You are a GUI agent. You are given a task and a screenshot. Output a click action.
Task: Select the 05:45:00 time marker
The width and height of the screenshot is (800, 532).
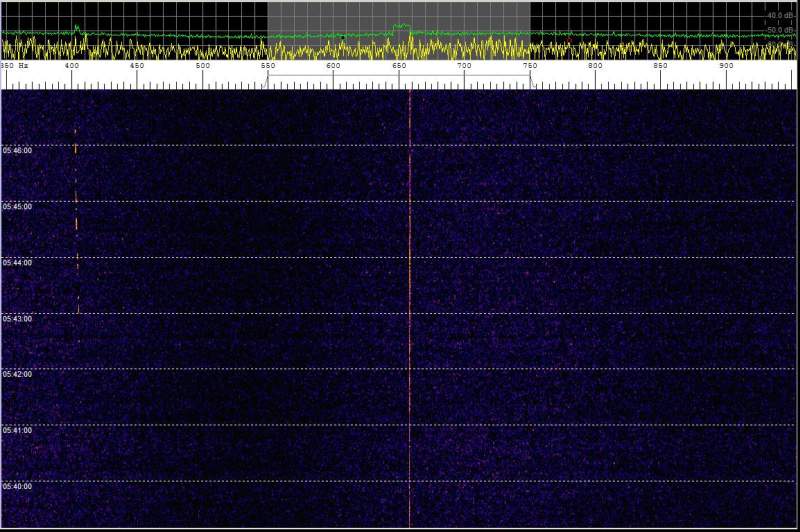(x=17, y=207)
